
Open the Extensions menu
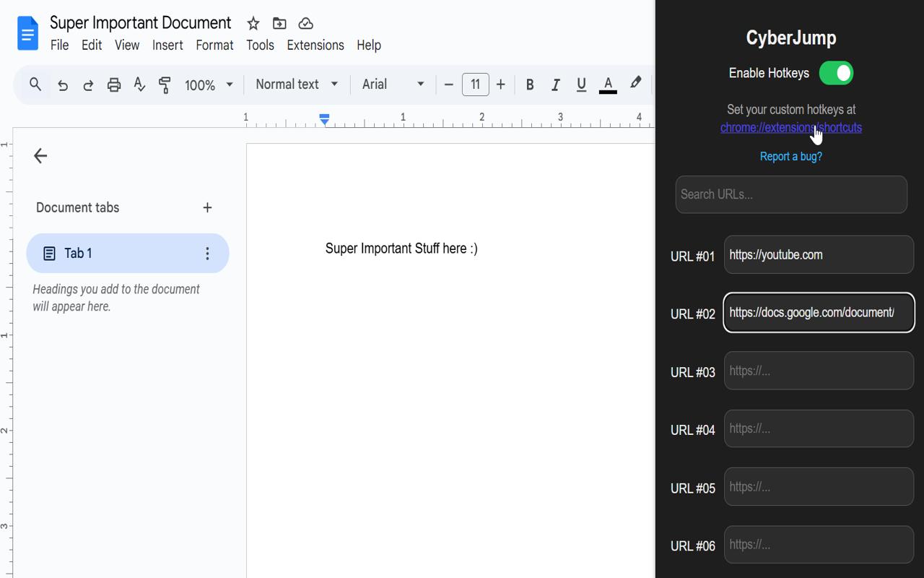(x=315, y=45)
